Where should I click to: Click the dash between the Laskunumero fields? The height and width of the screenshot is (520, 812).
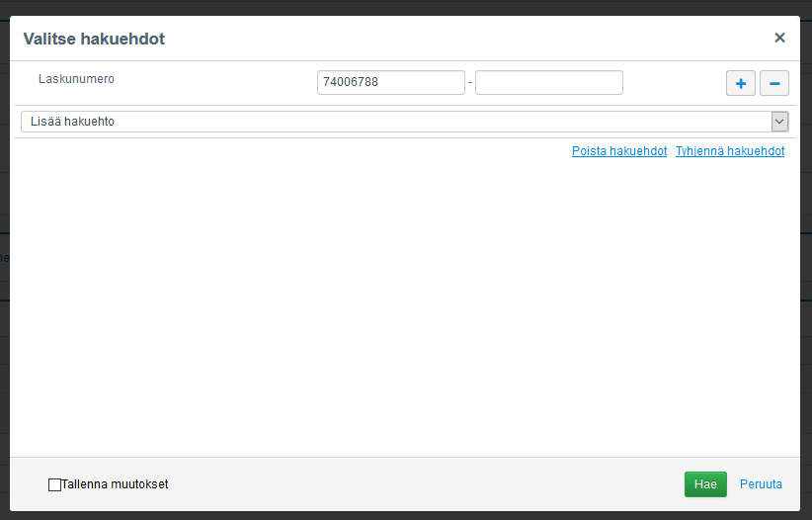pos(470,83)
